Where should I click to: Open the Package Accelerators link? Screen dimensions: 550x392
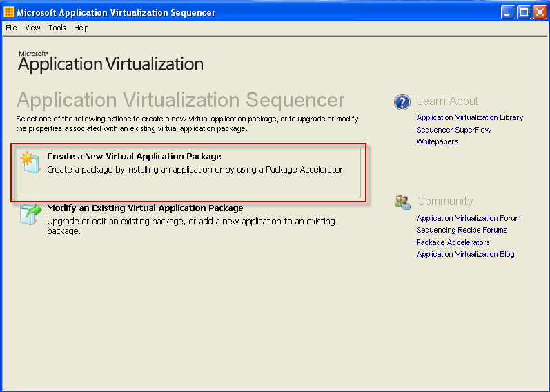[453, 242]
